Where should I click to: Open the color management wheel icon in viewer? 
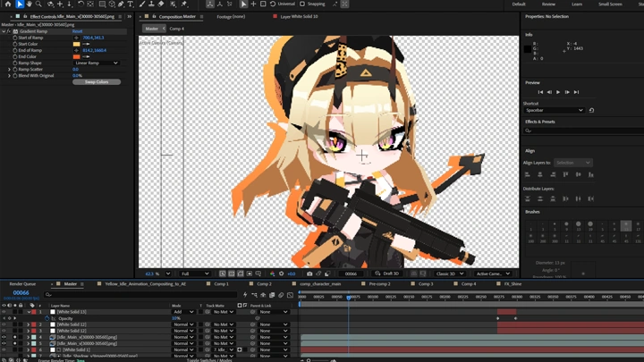272,274
